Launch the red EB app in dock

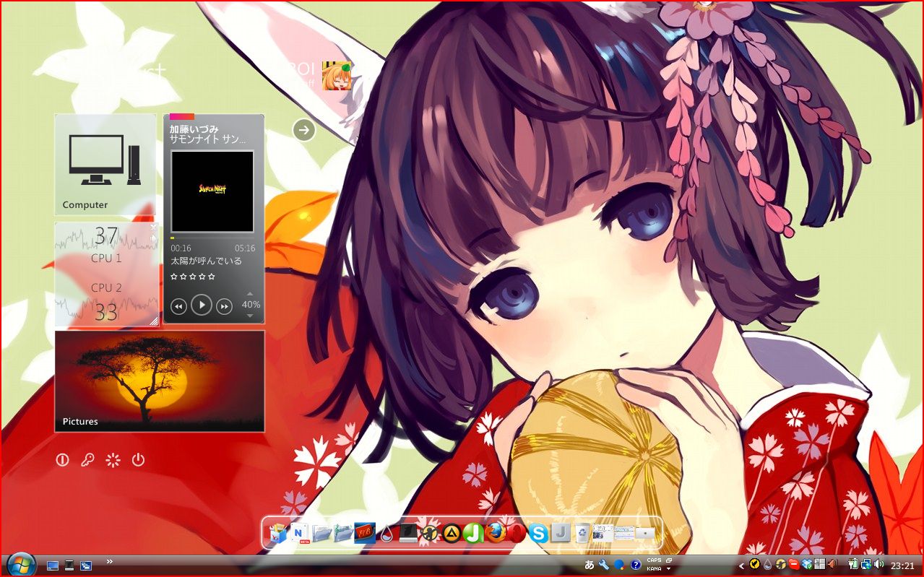(365, 533)
